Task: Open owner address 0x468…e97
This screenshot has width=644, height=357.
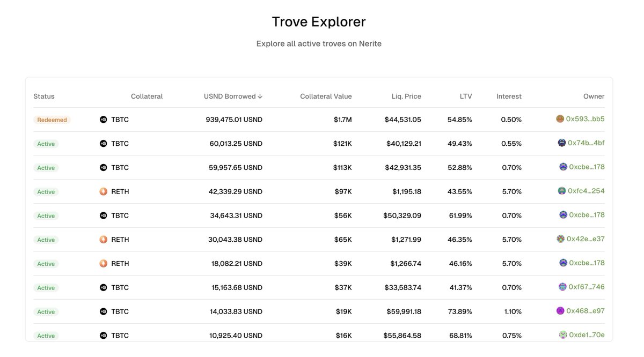Action: pos(586,311)
